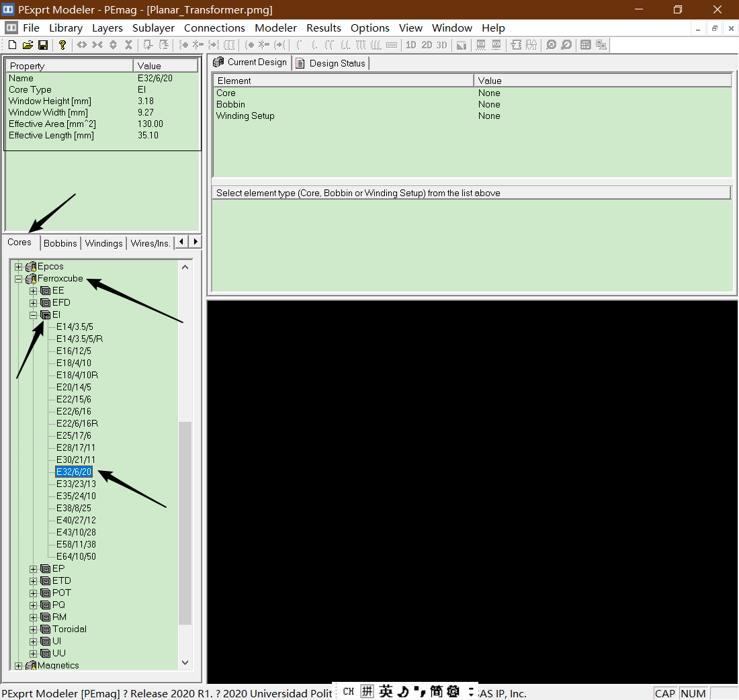Click the CH input method indicator

point(348,691)
